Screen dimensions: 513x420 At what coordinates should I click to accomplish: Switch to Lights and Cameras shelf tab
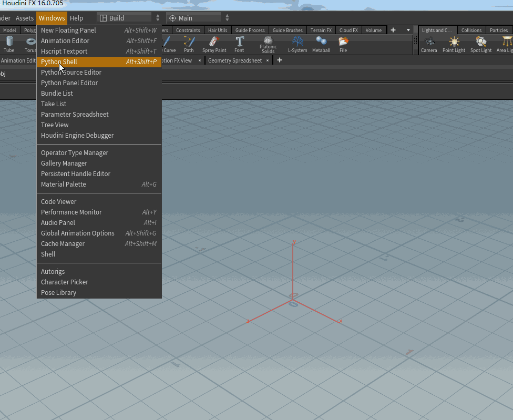pyautogui.click(x=437, y=30)
